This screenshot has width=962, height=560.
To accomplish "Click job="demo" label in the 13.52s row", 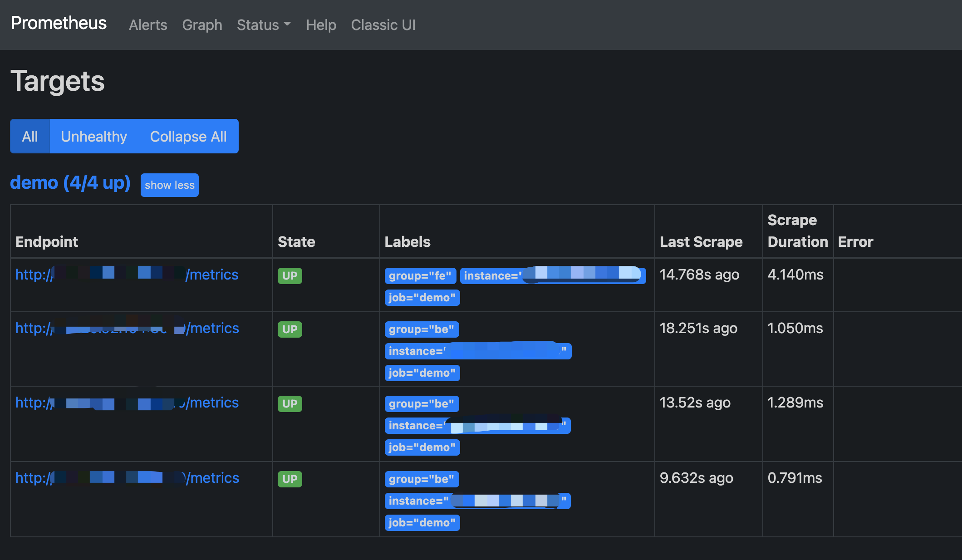I will coord(422,447).
